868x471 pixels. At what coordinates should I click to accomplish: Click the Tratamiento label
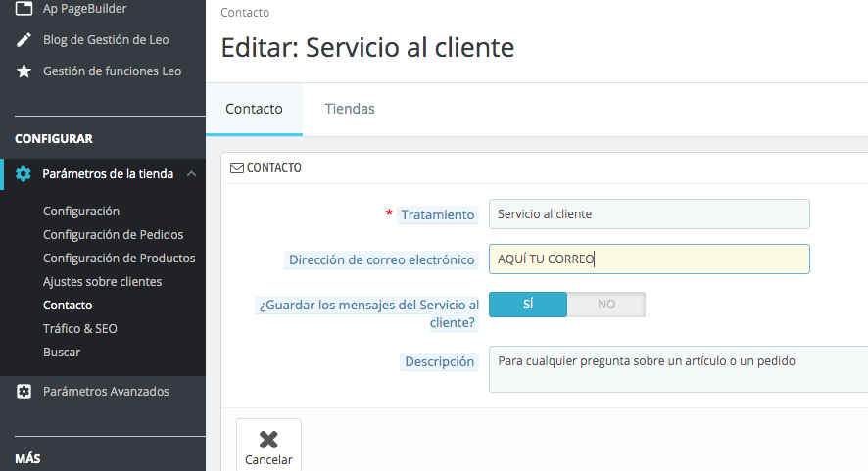tap(437, 214)
